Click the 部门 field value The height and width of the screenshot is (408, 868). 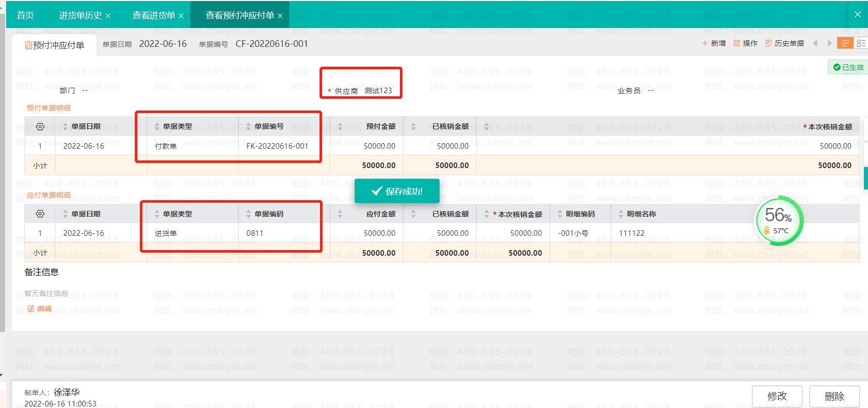click(85, 91)
